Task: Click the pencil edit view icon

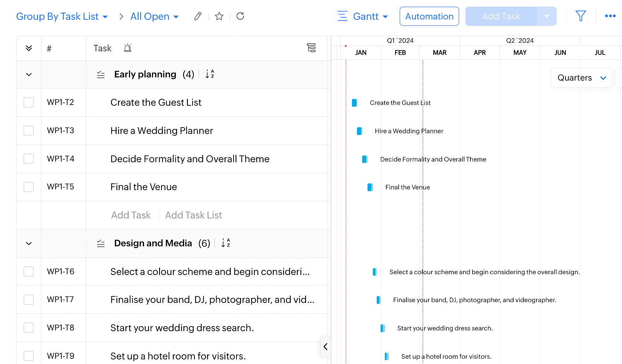Action: click(x=198, y=16)
